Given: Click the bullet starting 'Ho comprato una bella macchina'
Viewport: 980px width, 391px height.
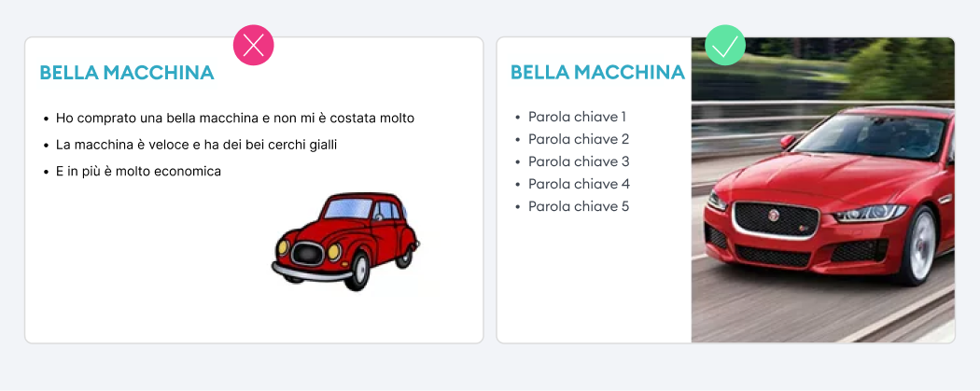Looking at the screenshot, I should tap(234, 119).
